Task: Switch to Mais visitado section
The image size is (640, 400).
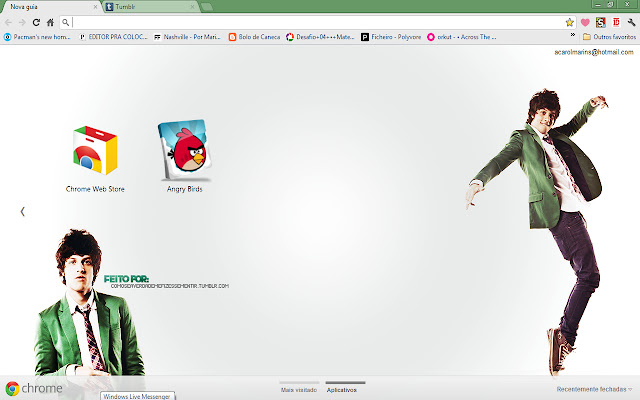Action: click(x=299, y=388)
